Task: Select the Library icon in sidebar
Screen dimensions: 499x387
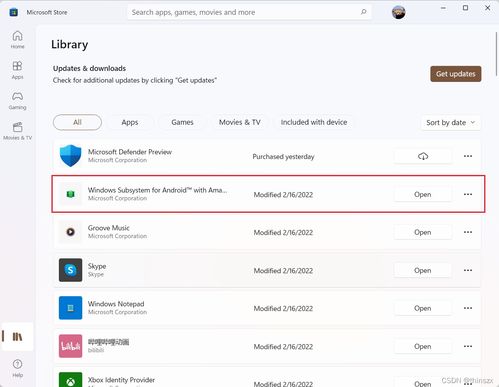Action: pyautogui.click(x=17, y=336)
